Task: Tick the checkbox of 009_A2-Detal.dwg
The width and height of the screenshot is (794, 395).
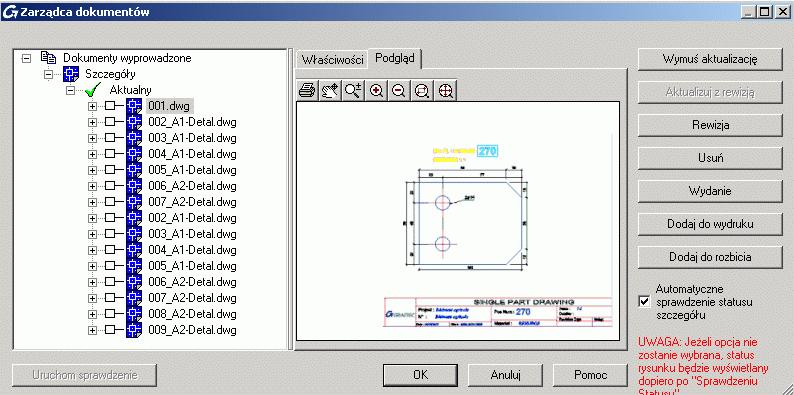Action: click(110, 330)
